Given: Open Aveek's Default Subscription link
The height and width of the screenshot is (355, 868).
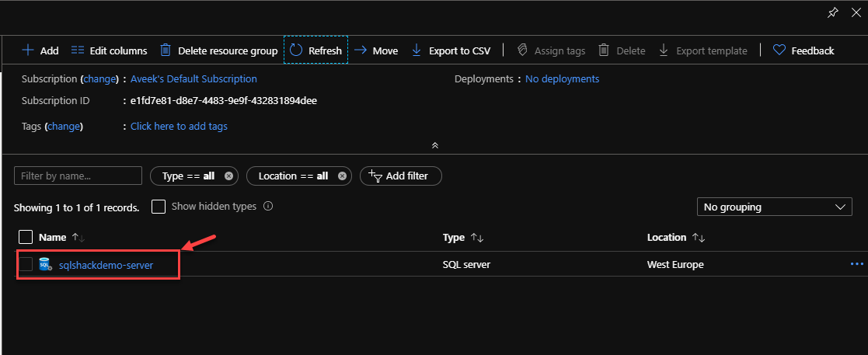Looking at the screenshot, I should click(193, 79).
